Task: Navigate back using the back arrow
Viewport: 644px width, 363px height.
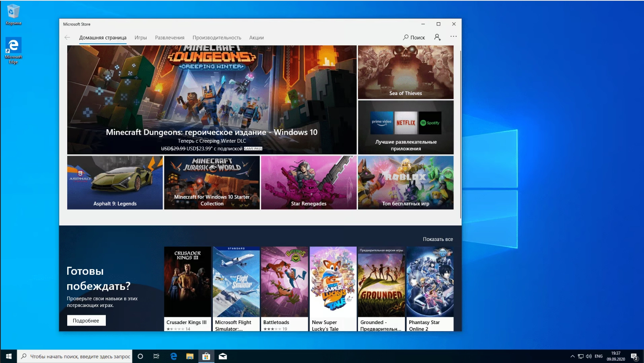Action: [66, 37]
